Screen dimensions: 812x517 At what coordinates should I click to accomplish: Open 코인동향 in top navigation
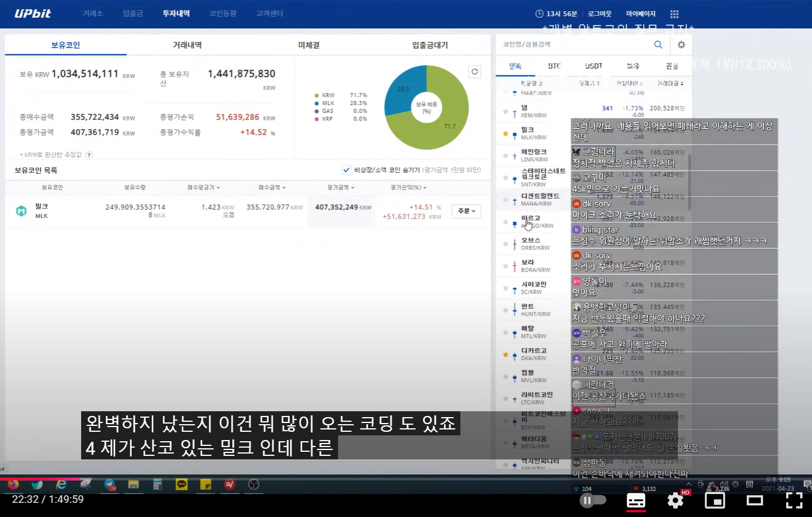(223, 14)
